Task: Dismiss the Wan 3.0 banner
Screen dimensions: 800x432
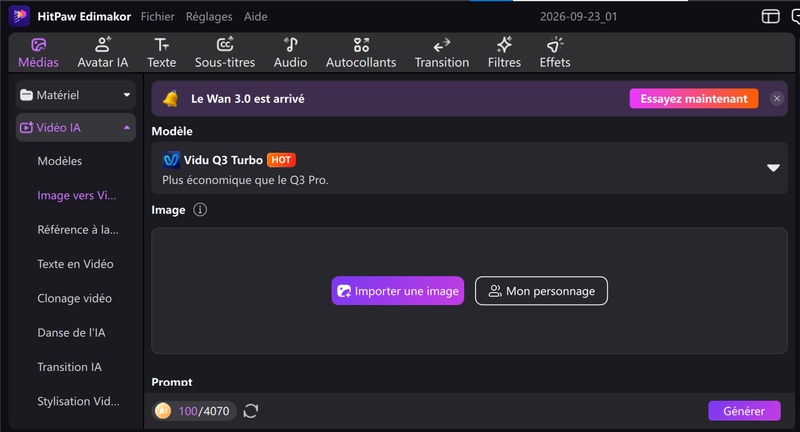Action: [777, 98]
